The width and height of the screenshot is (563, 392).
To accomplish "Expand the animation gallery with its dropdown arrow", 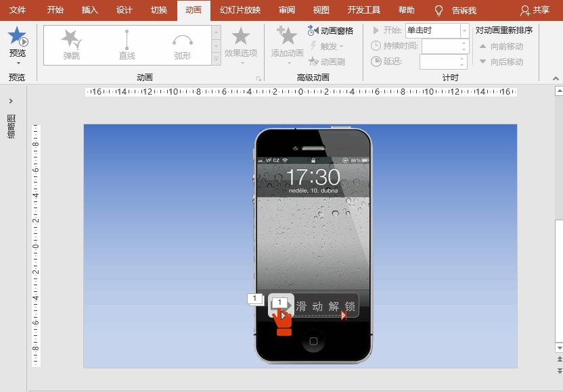I will click(x=217, y=58).
